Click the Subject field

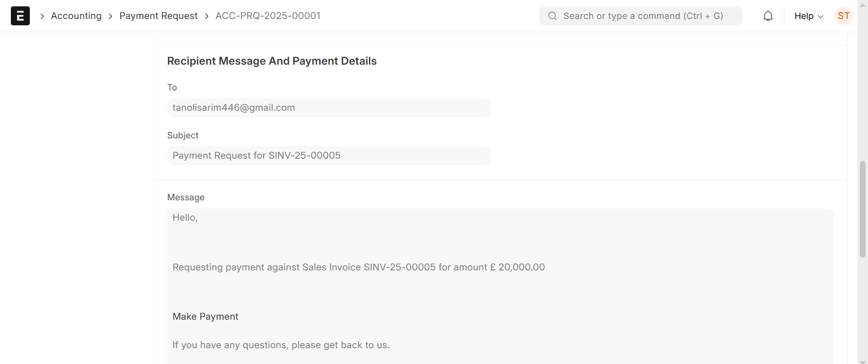pyautogui.click(x=328, y=156)
